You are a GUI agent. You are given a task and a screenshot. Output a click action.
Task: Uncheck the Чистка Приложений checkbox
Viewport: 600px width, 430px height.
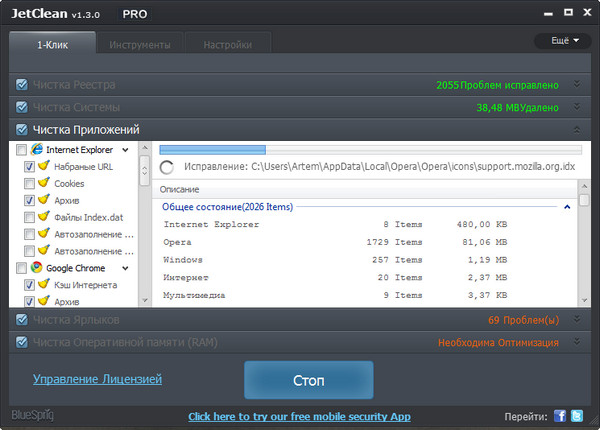(22, 129)
